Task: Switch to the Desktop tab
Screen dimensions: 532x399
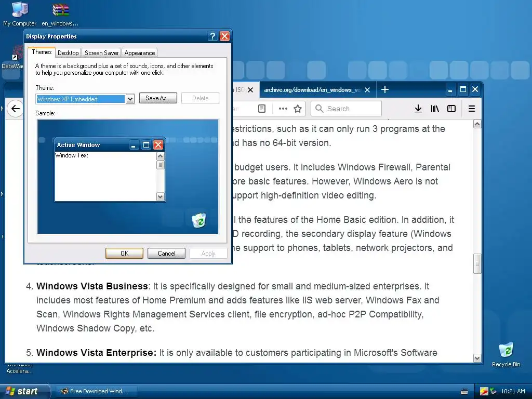Action: [68, 53]
